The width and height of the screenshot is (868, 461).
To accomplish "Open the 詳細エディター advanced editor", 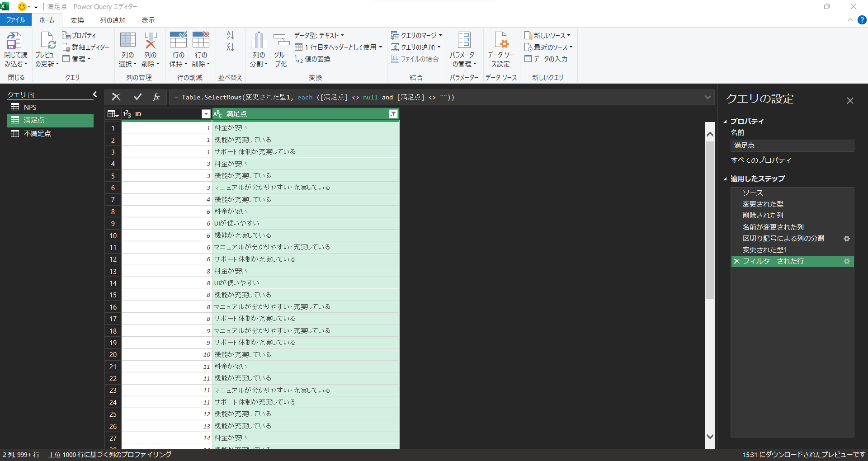I will [x=86, y=47].
